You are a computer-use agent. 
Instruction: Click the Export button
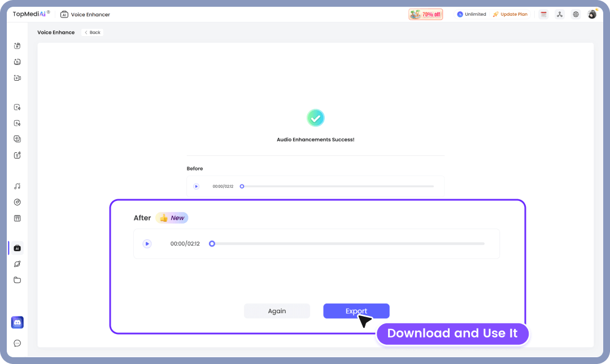tap(356, 311)
